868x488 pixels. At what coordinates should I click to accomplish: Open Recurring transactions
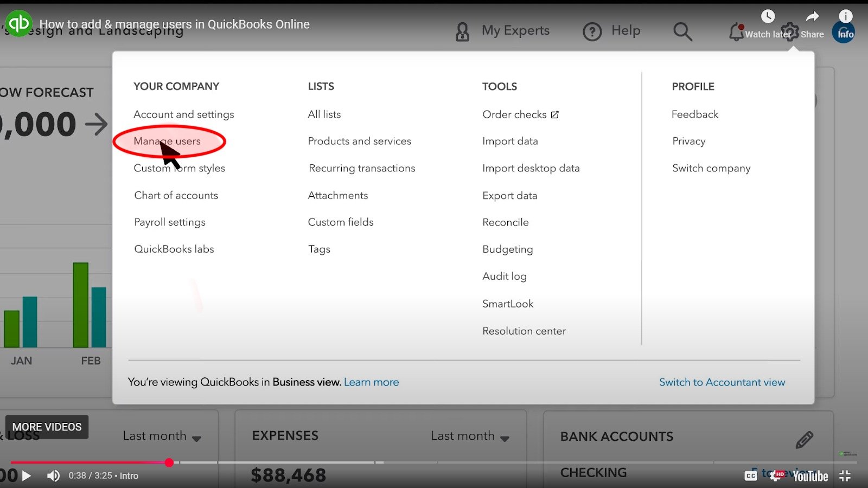pos(362,168)
